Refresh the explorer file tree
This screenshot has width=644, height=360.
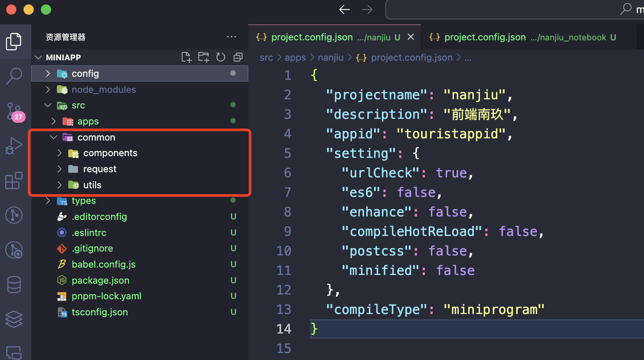(x=221, y=57)
